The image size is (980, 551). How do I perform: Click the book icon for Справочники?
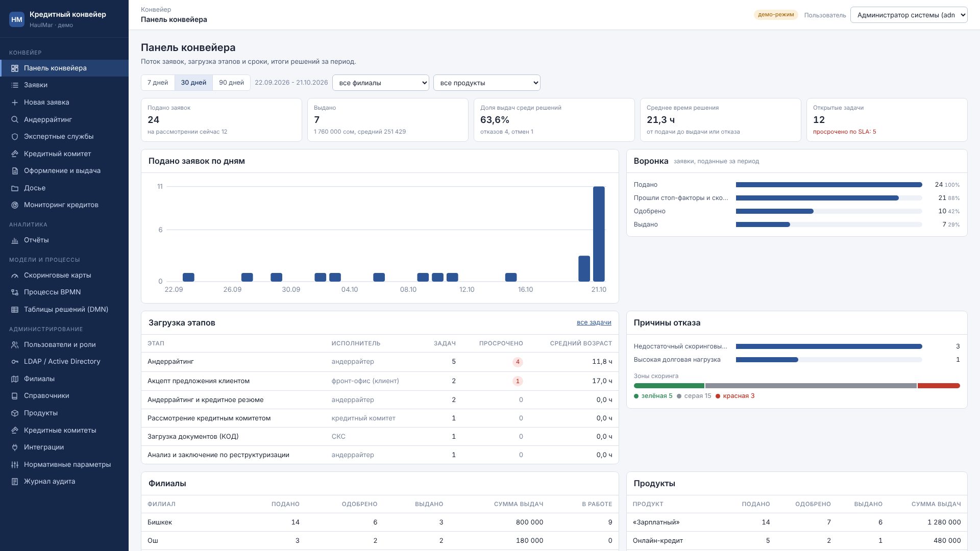click(15, 396)
